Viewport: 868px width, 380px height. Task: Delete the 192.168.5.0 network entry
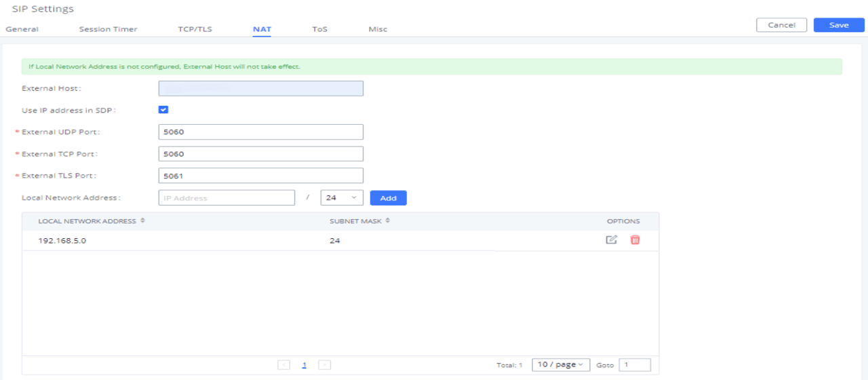pyautogui.click(x=635, y=240)
